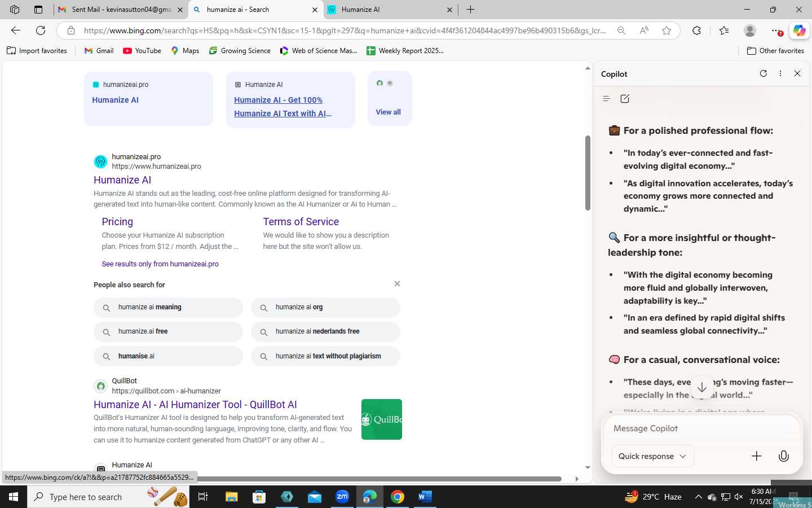Close the Sent Mail Gmail tab
The height and width of the screenshot is (508, 812).
[x=180, y=10]
